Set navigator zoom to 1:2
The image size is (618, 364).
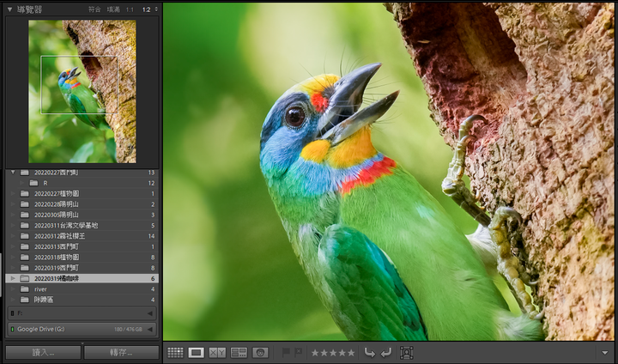tap(146, 9)
